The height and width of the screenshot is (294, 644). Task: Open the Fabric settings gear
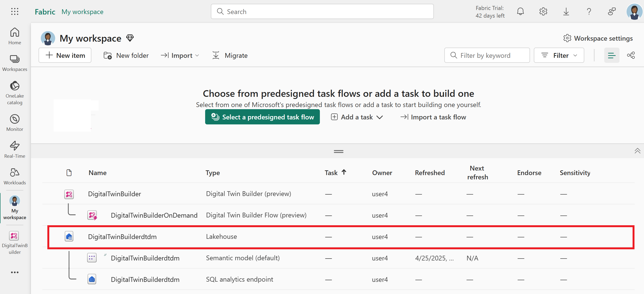[x=543, y=11]
